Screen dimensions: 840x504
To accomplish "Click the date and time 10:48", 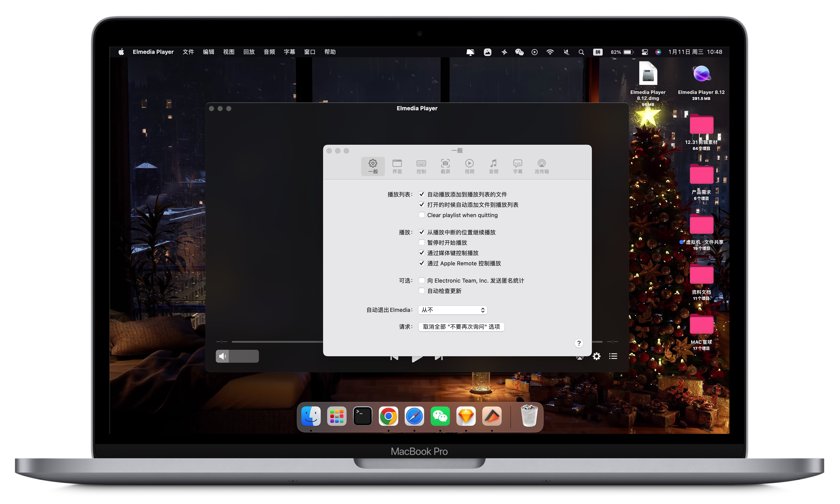I will pos(695,52).
